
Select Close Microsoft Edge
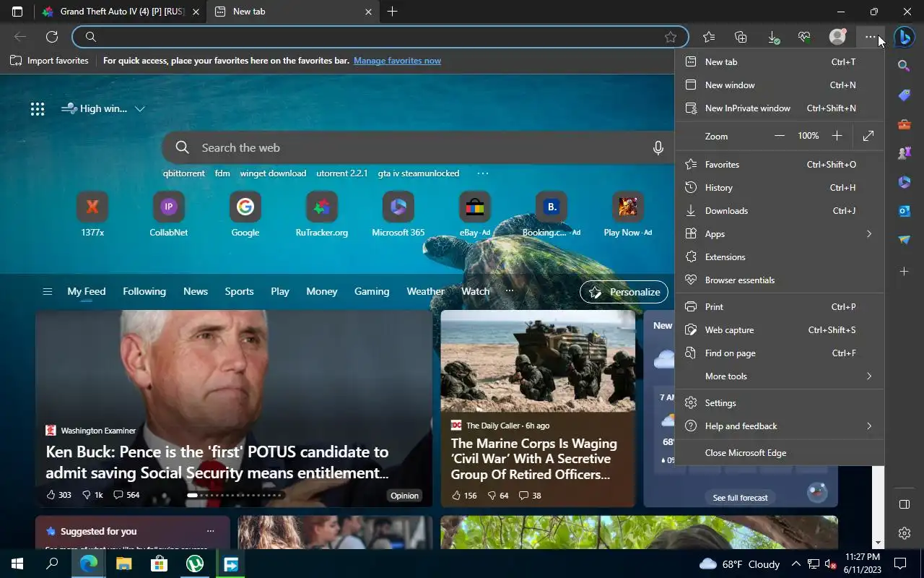point(779,453)
